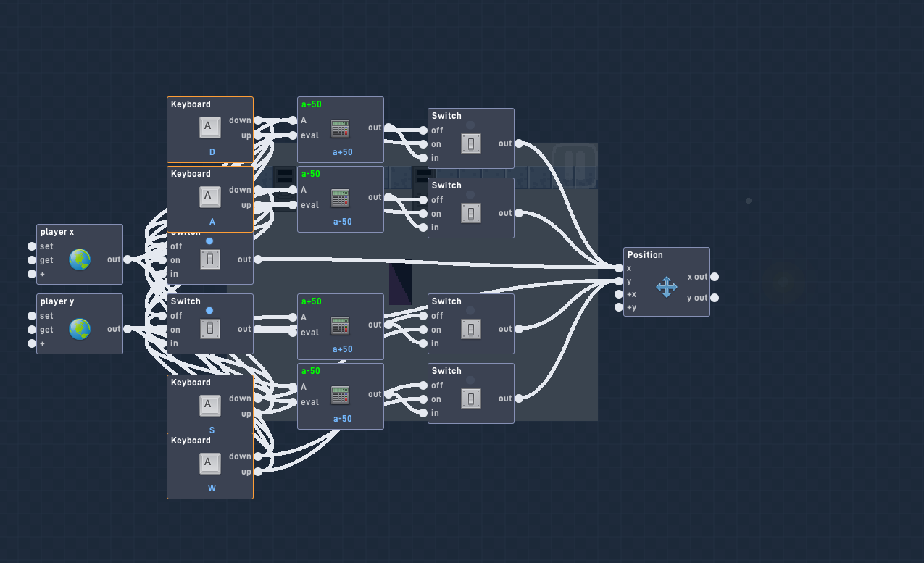Toggle switch partly hidden under Keyboard A node
The image size is (924, 563).
click(210, 259)
